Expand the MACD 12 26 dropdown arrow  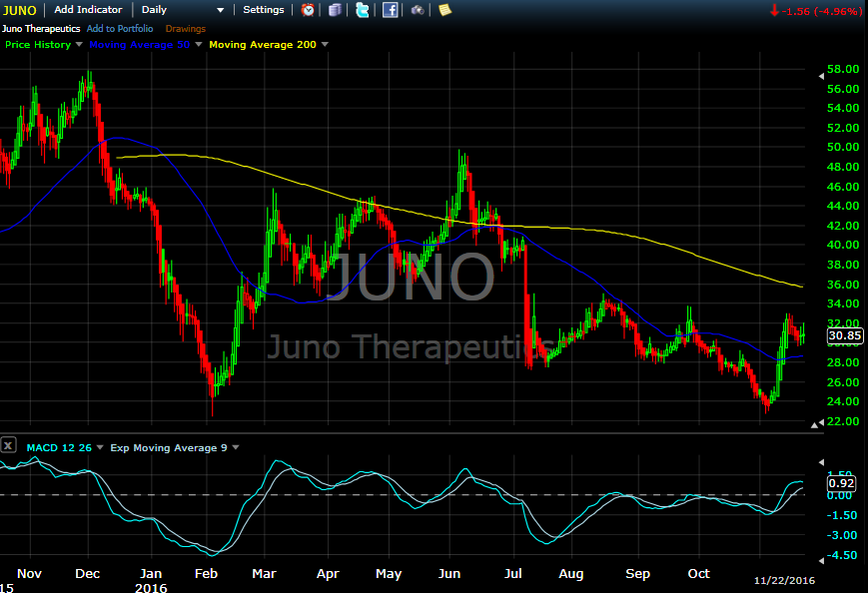(x=100, y=447)
